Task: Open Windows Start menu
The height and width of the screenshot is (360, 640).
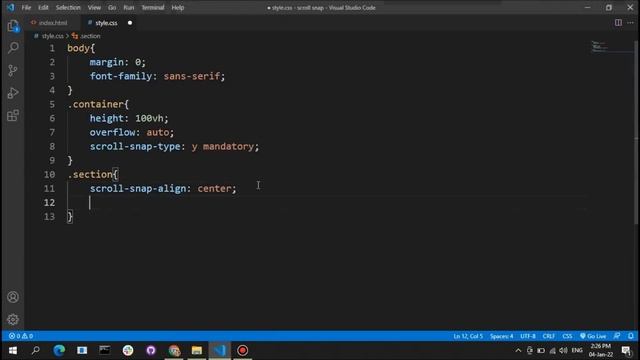Action: (x=13, y=350)
